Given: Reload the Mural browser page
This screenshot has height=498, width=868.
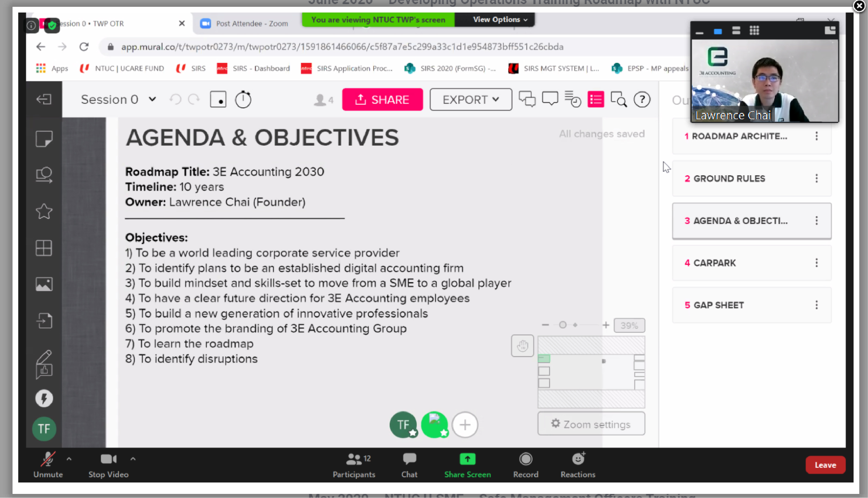Looking at the screenshot, I should (x=84, y=47).
